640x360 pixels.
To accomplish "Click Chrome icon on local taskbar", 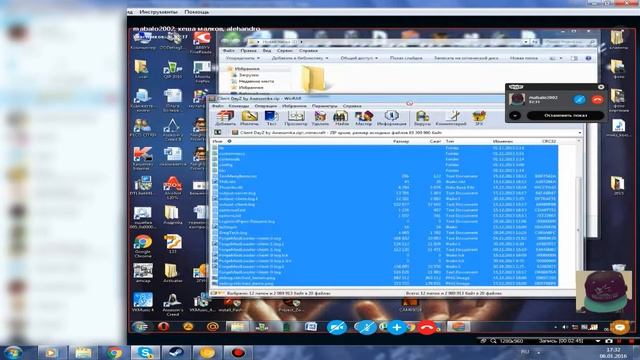I will (114, 352).
